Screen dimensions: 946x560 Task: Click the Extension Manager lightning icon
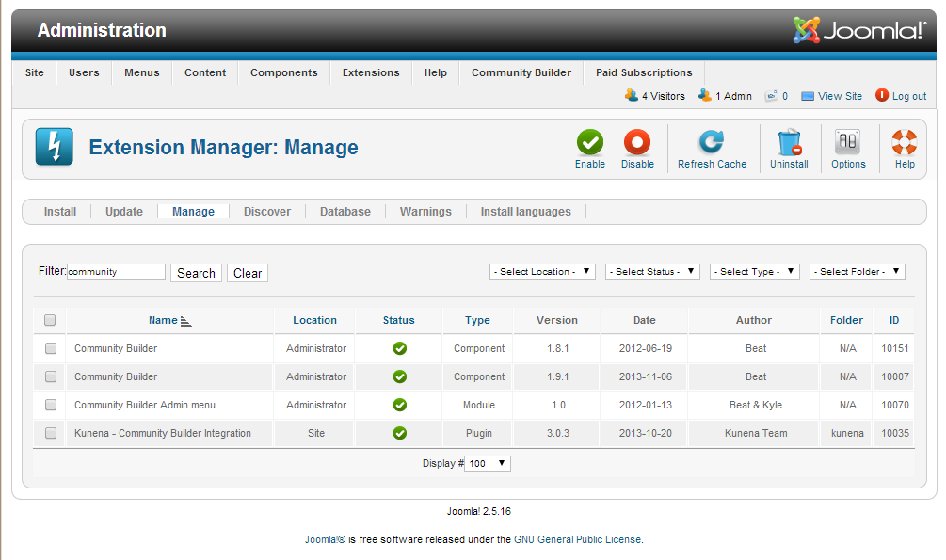click(55, 147)
